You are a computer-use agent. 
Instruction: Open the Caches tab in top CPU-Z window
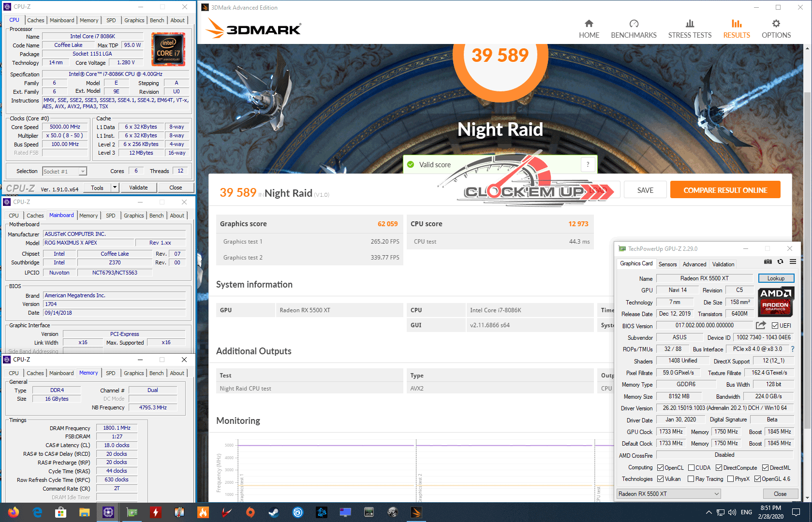pos(36,20)
